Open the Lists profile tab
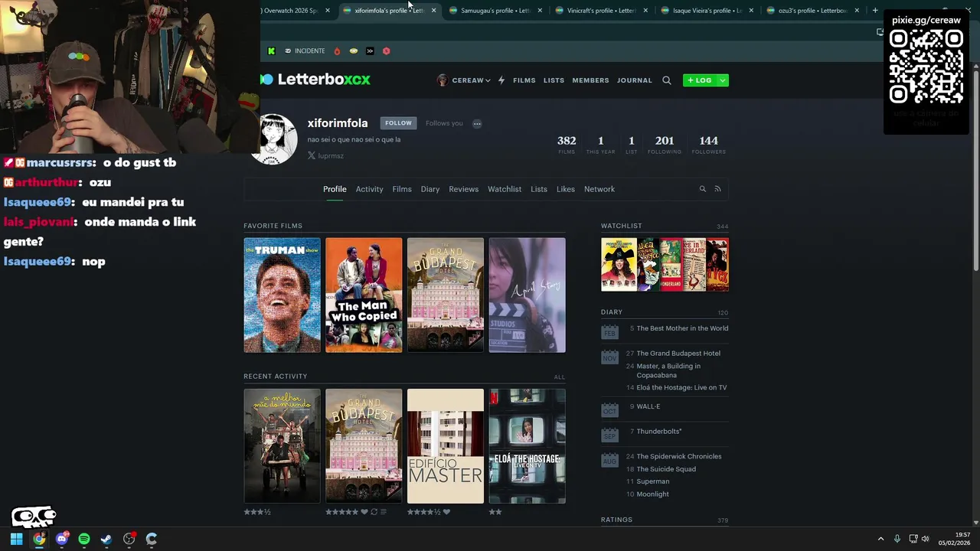Image resolution: width=980 pixels, height=551 pixels. [539, 189]
